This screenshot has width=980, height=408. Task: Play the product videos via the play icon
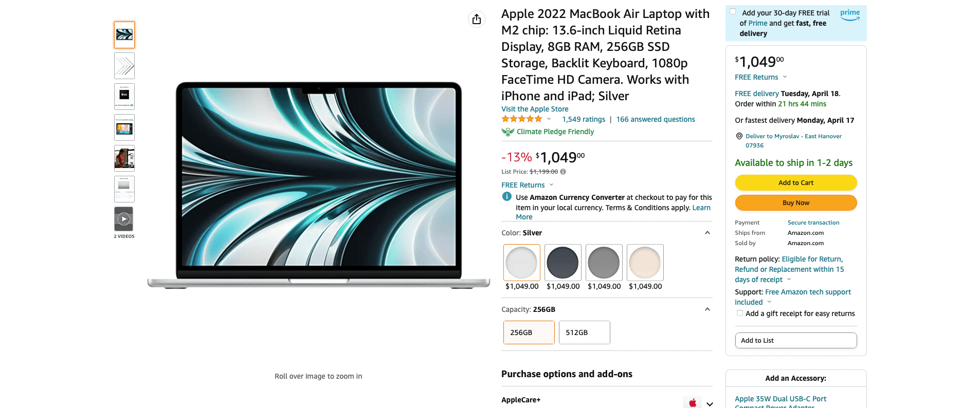click(123, 218)
